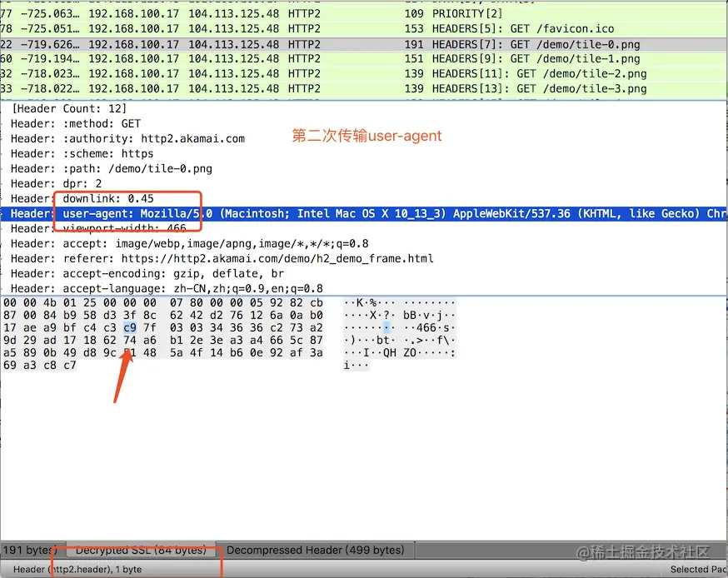Image resolution: width=728 pixels, height=578 pixels.
Task: Select Header :authority: http2.akamai.com line
Action: [127, 139]
